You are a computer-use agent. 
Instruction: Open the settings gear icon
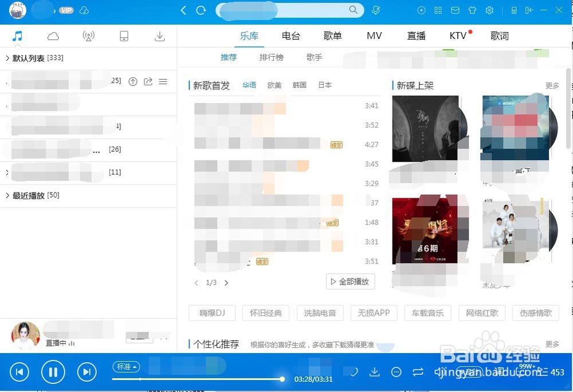pyautogui.click(x=489, y=10)
